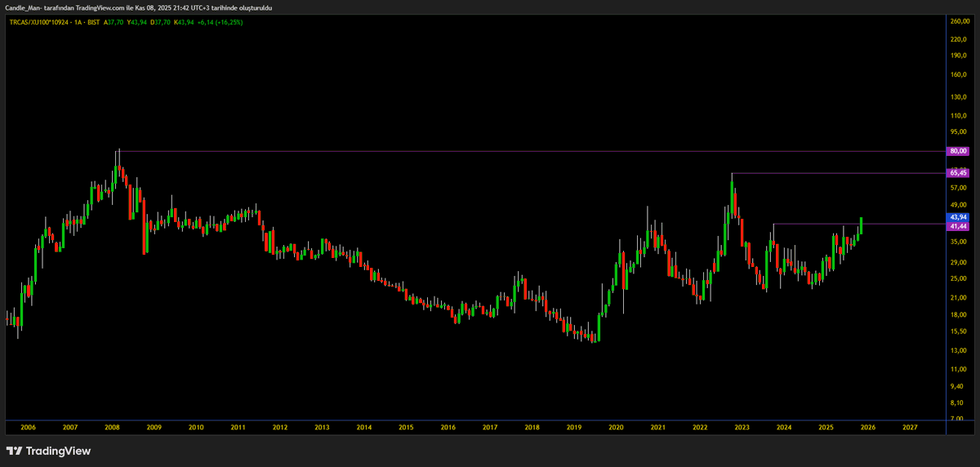Click the 2019 label on time axis

(574, 427)
